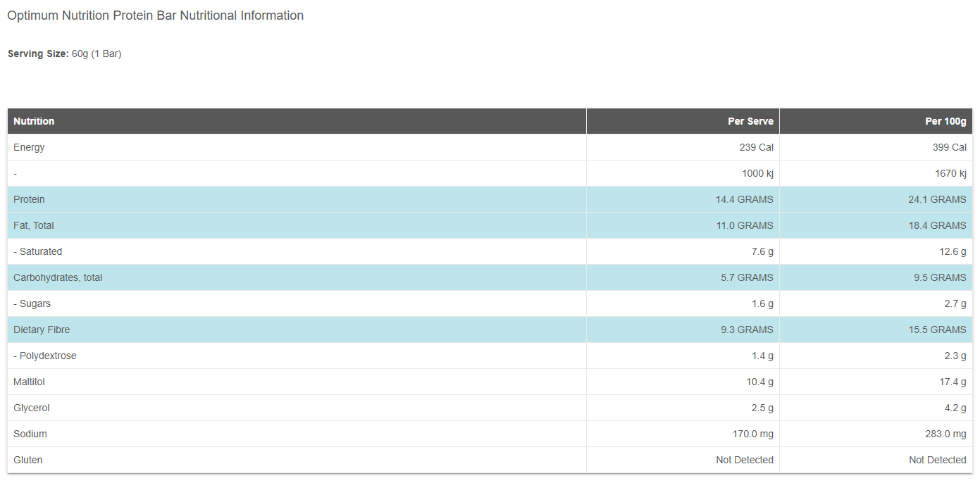The image size is (980, 483).
Task: Click the Polydextrose row label
Action: click(x=48, y=356)
